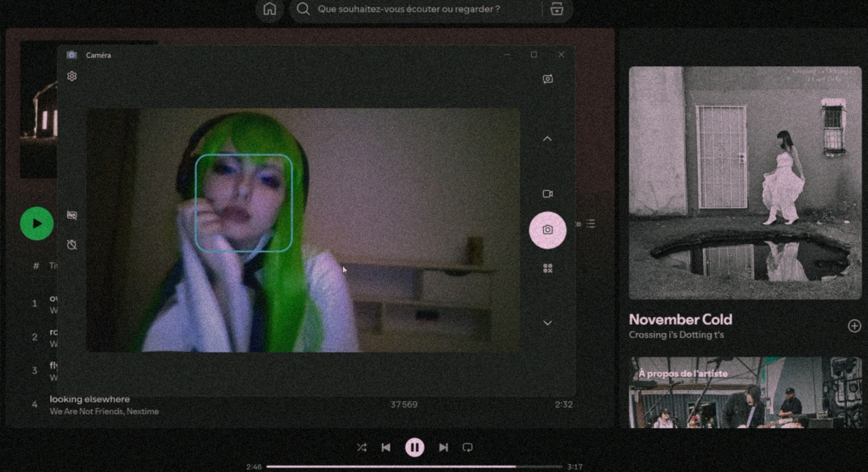
Task: Select track 4 looking elsewhere
Action: pyautogui.click(x=90, y=399)
